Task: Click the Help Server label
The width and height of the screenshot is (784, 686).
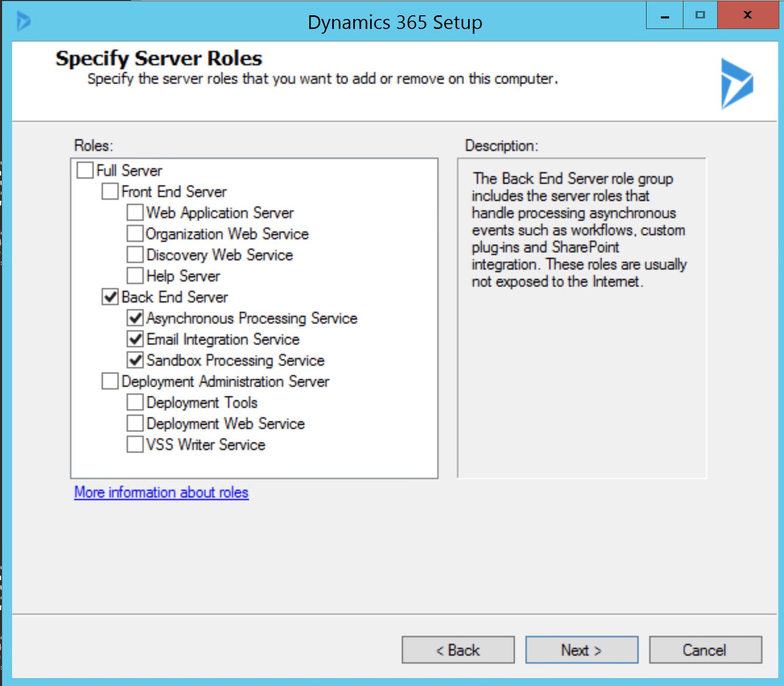Action: [x=183, y=276]
